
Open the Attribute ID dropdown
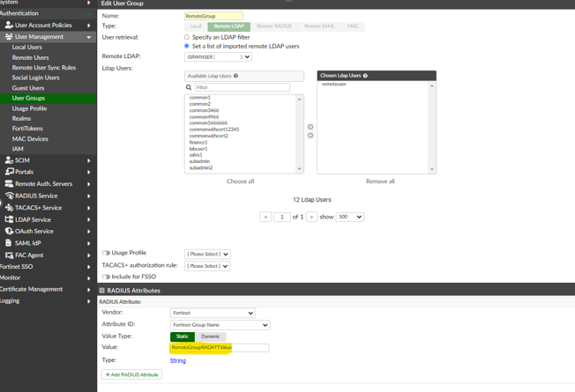(x=220, y=325)
